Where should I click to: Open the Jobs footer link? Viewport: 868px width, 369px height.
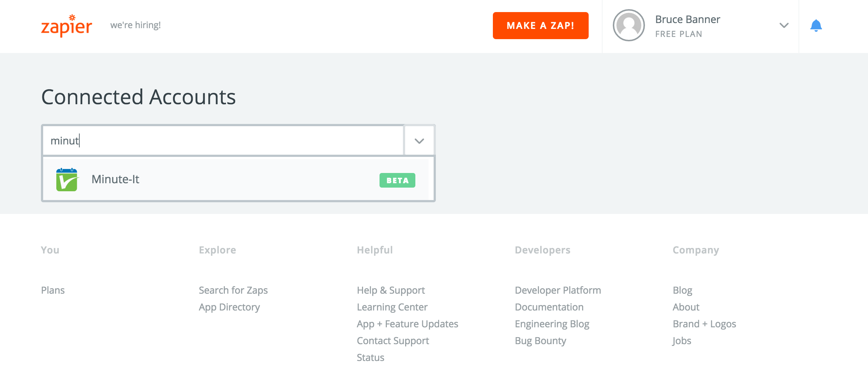pos(682,341)
